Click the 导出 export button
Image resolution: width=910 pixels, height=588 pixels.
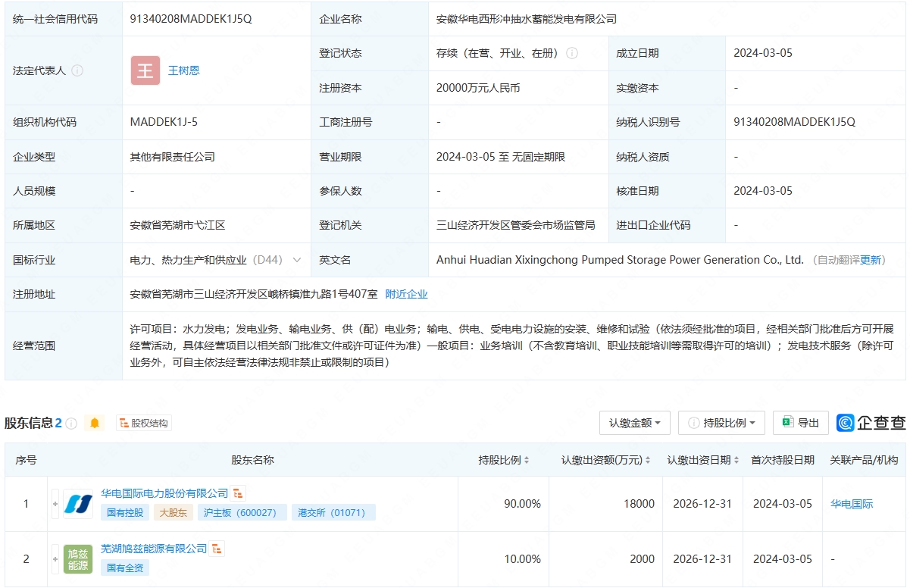pyautogui.click(x=800, y=423)
